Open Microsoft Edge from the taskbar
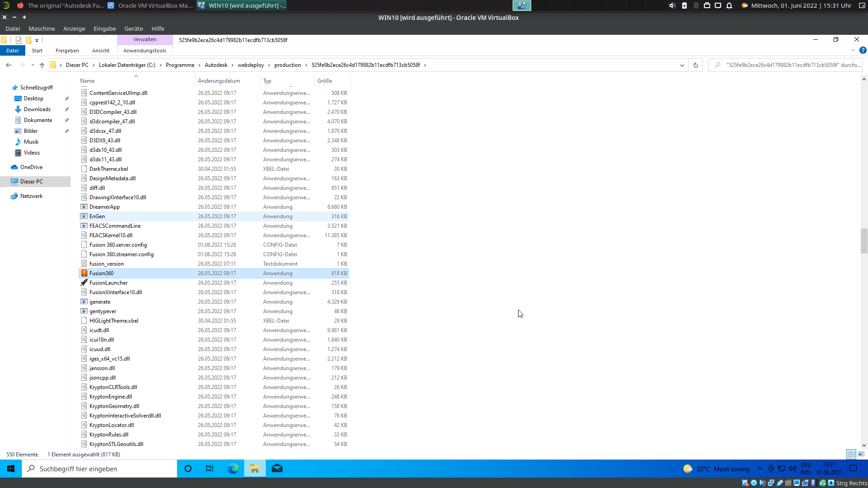 (232, 469)
